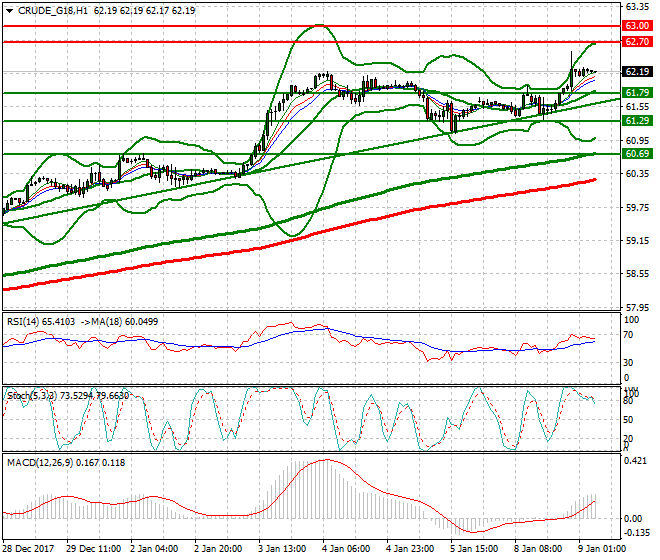
Task: Click the 63.35 price axis value
Action: [x=637, y=7]
